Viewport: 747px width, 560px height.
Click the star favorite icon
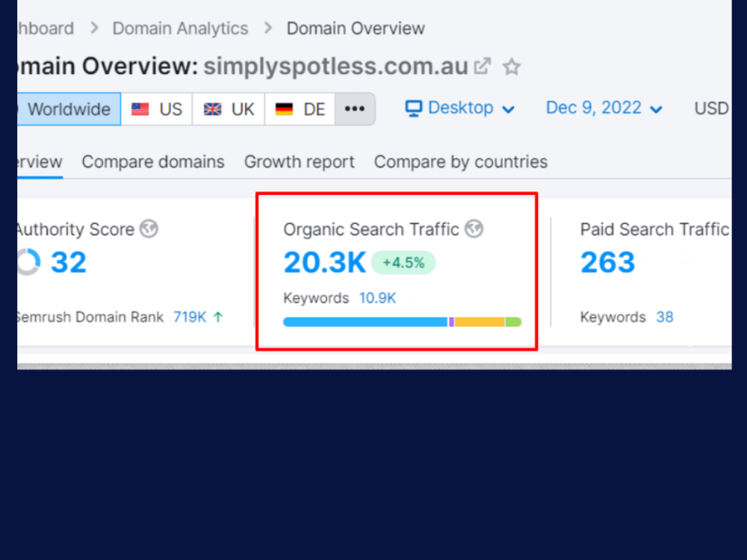pyautogui.click(x=511, y=66)
